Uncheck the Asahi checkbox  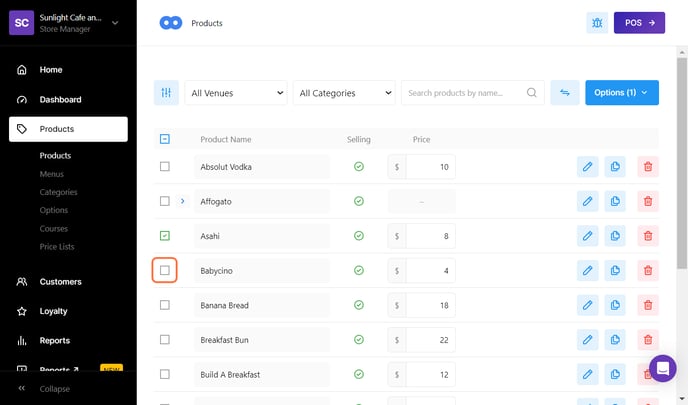tap(165, 236)
